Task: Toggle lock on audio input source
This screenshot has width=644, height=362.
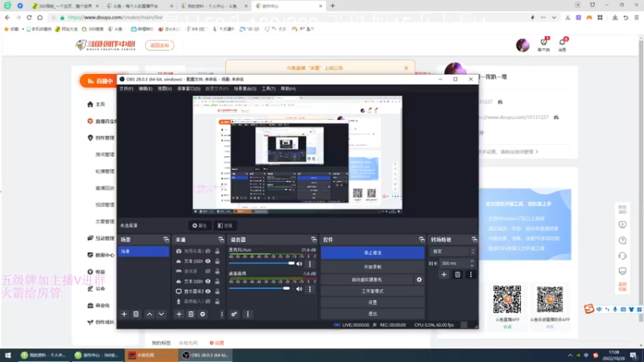Action: point(217,301)
